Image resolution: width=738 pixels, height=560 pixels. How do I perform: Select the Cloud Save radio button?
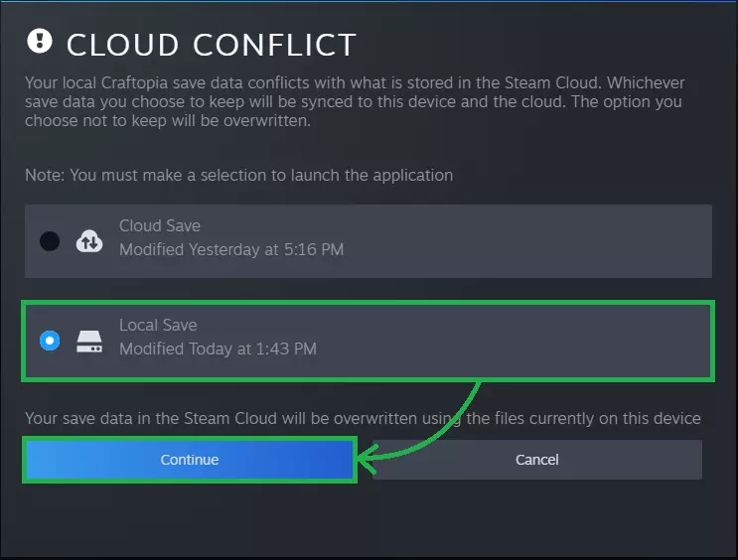[x=50, y=241]
